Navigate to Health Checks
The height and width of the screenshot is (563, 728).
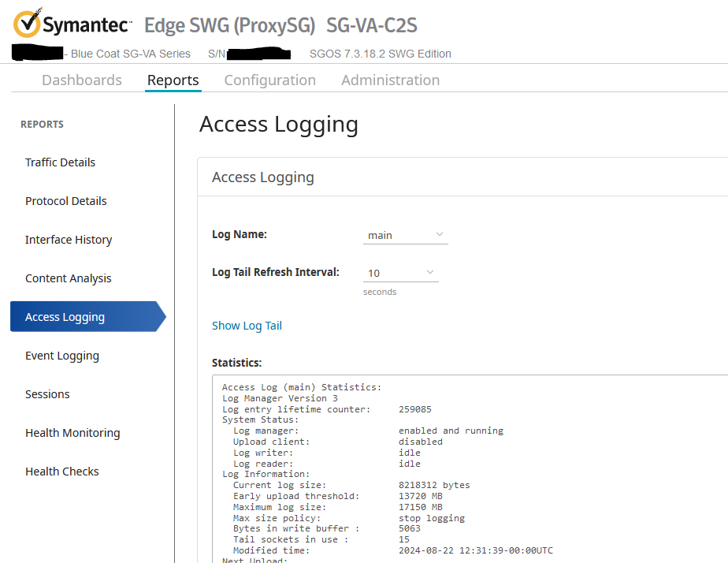tap(62, 472)
